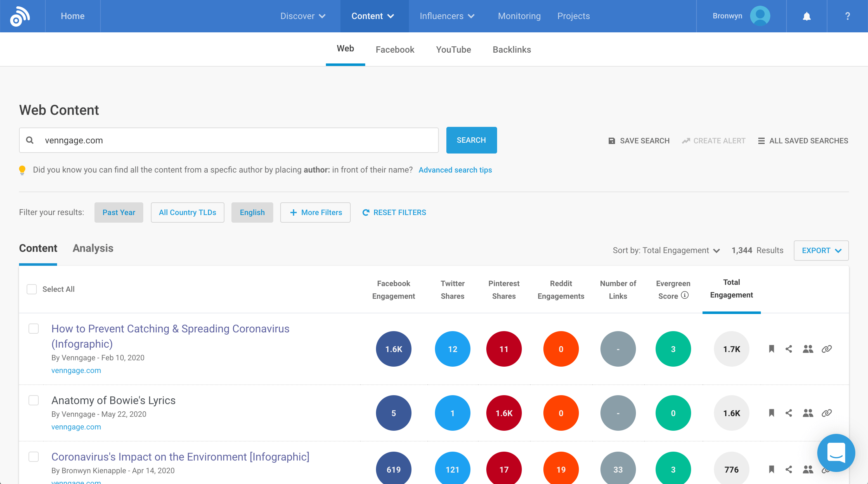Click RESET FILTERS

394,212
